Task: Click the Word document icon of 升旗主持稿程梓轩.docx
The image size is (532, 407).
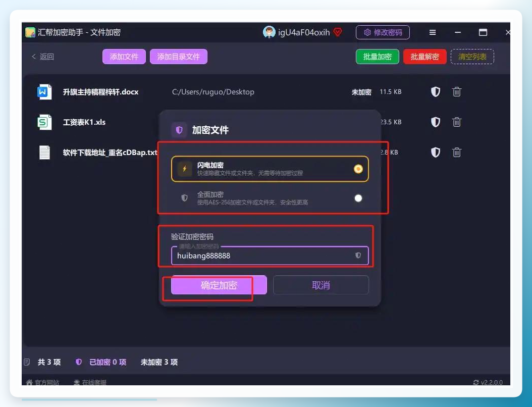Action: (x=44, y=92)
